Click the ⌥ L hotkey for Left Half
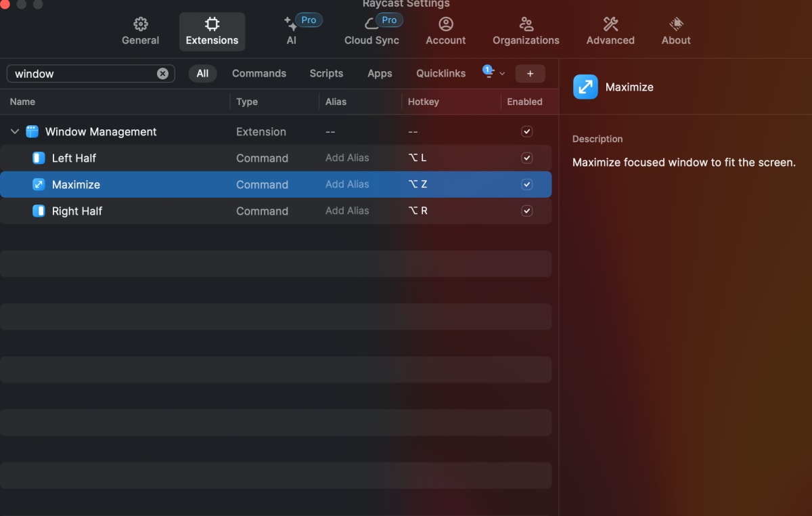 (418, 158)
